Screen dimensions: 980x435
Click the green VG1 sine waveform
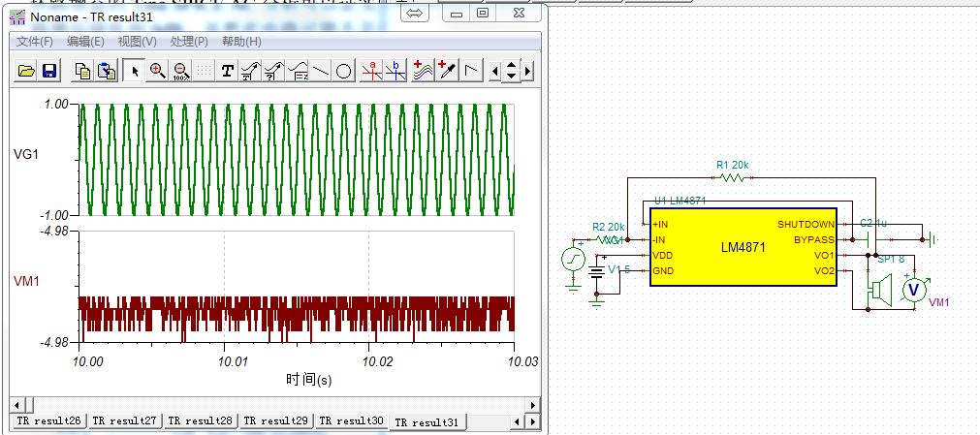297,160
